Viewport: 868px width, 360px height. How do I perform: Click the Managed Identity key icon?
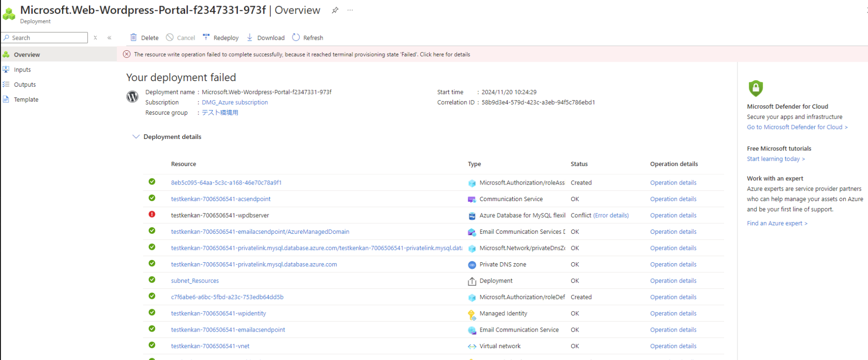[x=472, y=314]
